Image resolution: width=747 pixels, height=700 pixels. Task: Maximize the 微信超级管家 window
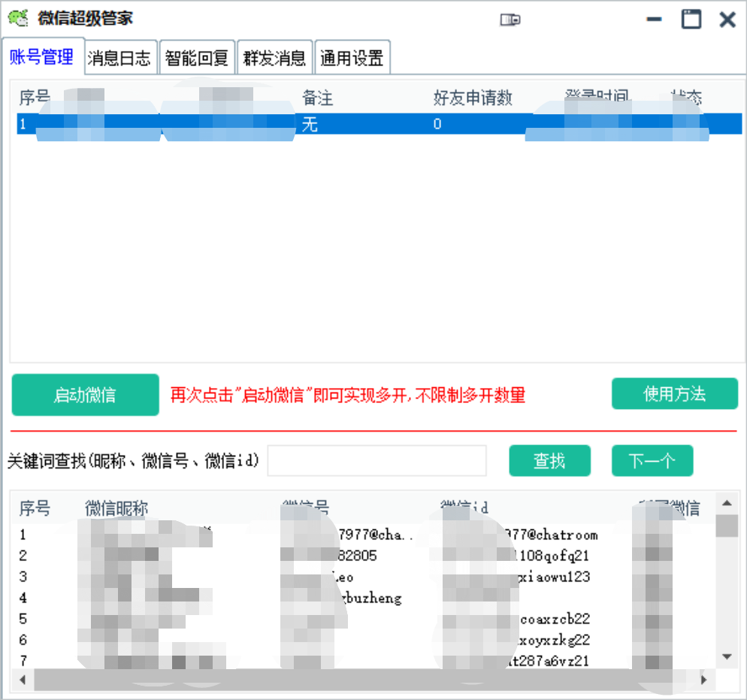[691, 19]
